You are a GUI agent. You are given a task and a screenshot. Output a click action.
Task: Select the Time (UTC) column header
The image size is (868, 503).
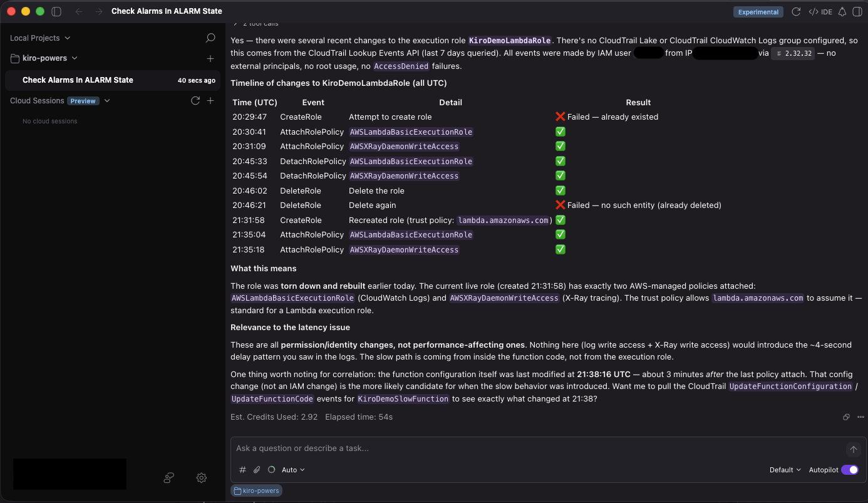[255, 103]
